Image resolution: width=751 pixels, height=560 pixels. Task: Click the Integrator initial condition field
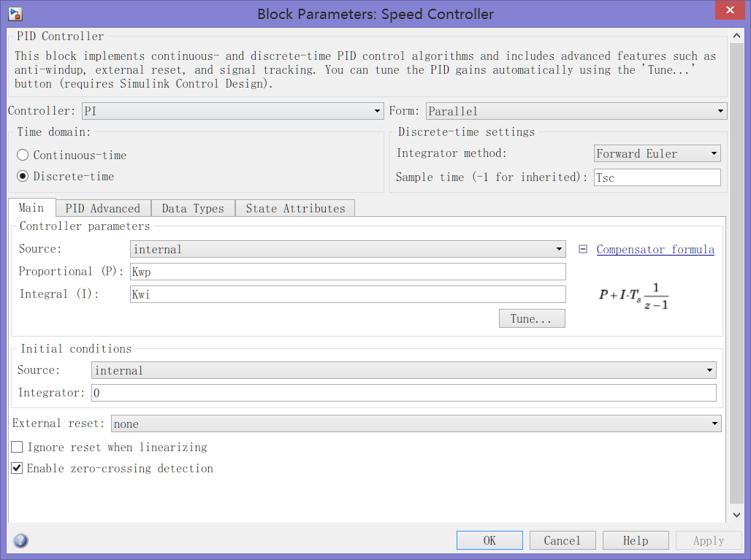(404, 393)
